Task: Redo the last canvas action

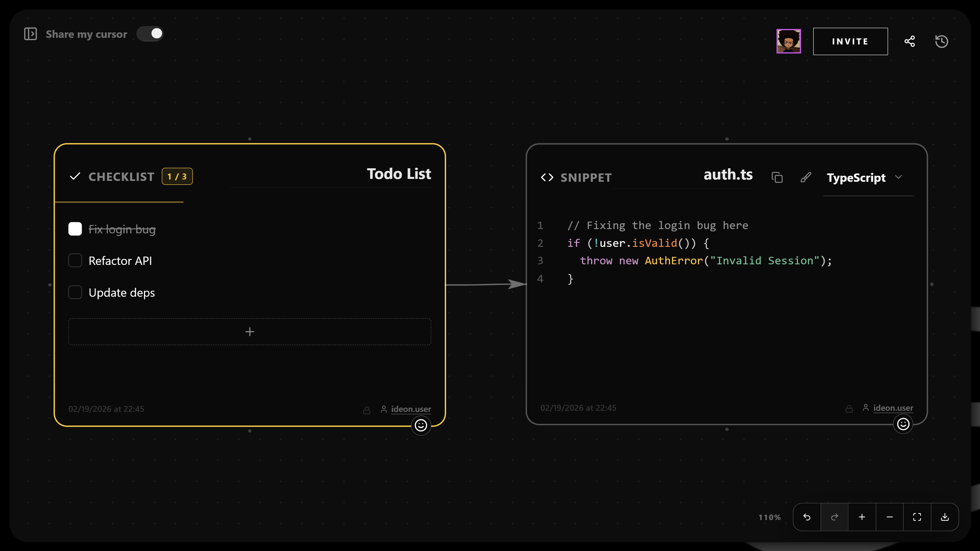Action: (835, 517)
